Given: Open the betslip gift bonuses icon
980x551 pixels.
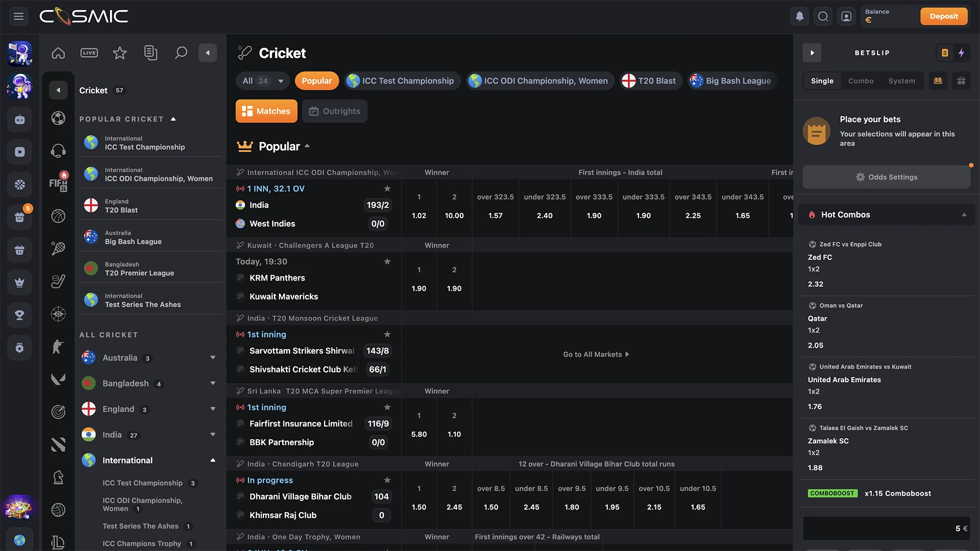Looking at the screenshot, I should [x=961, y=81].
